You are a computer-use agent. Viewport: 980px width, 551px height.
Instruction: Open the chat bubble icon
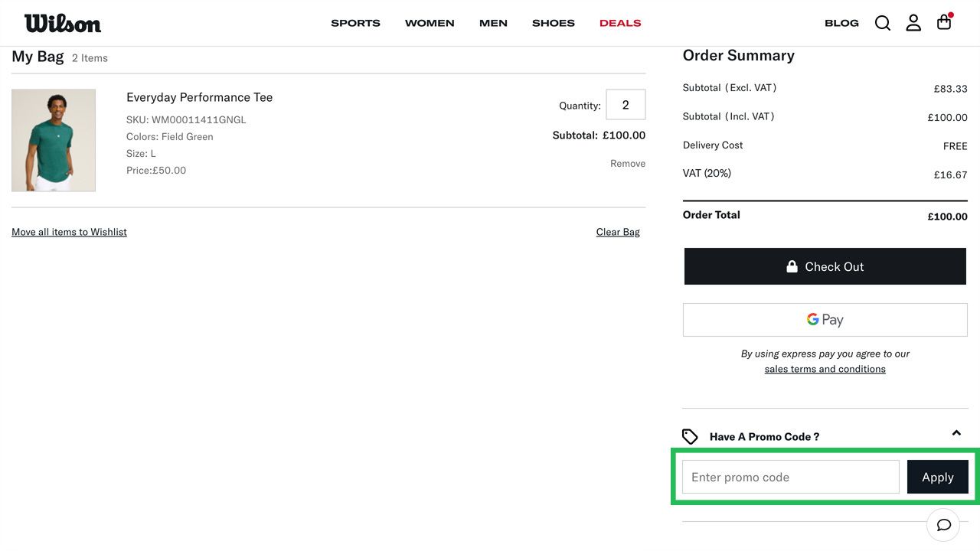[943, 525]
